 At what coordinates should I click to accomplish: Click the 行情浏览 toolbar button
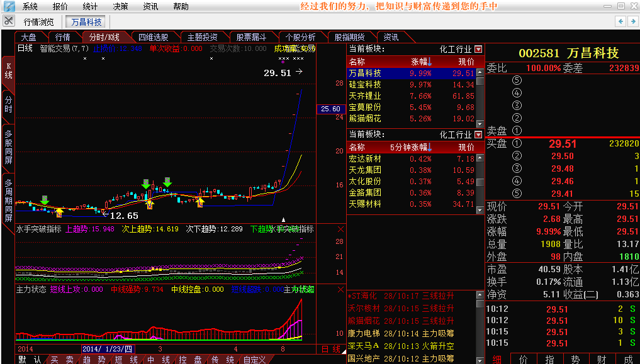coord(38,22)
